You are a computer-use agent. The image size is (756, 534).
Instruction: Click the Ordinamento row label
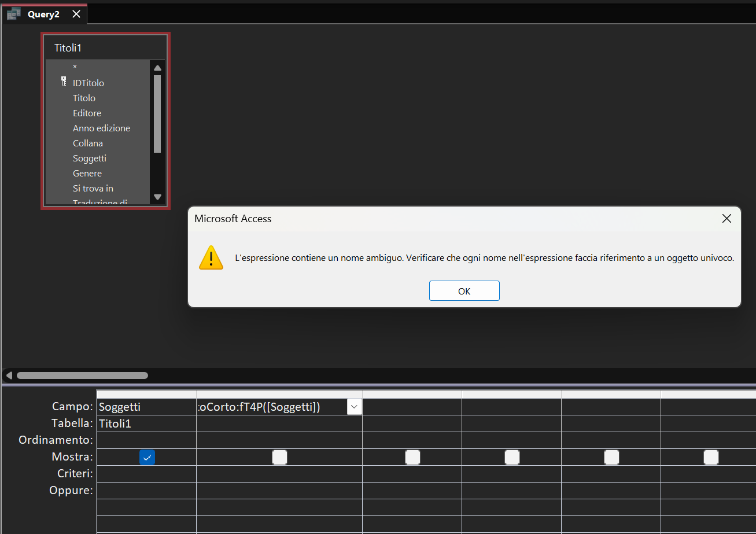click(x=56, y=440)
